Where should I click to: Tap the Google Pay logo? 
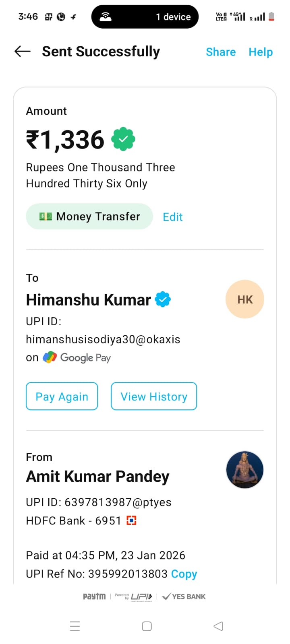pos(77,357)
